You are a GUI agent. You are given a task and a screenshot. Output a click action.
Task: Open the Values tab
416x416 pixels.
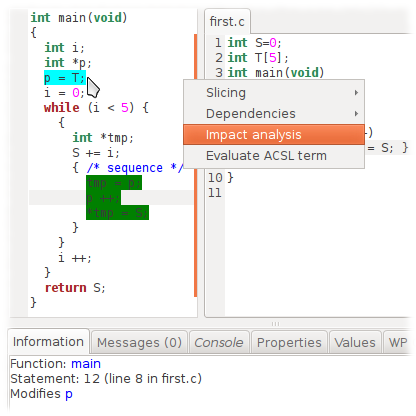355,342
